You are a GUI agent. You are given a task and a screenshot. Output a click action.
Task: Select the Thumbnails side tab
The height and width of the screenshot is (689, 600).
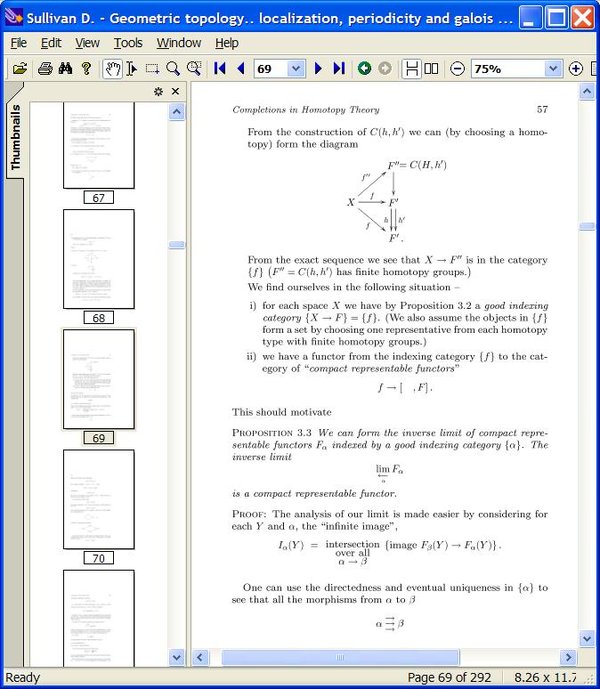[15, 137]
